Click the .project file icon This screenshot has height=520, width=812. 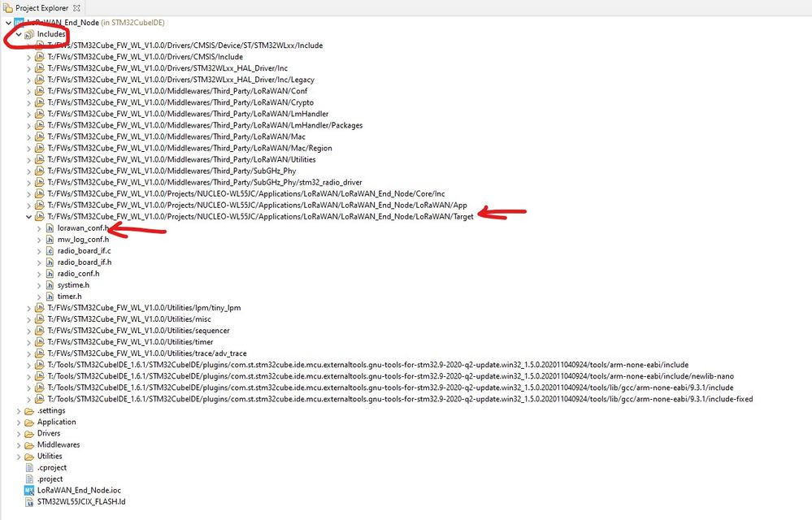(x=29, y=479)
